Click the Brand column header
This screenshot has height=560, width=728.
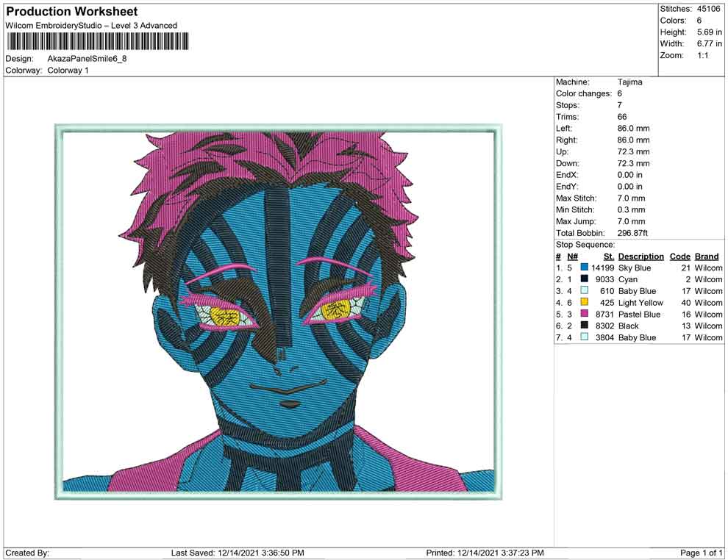pos(706,256)
